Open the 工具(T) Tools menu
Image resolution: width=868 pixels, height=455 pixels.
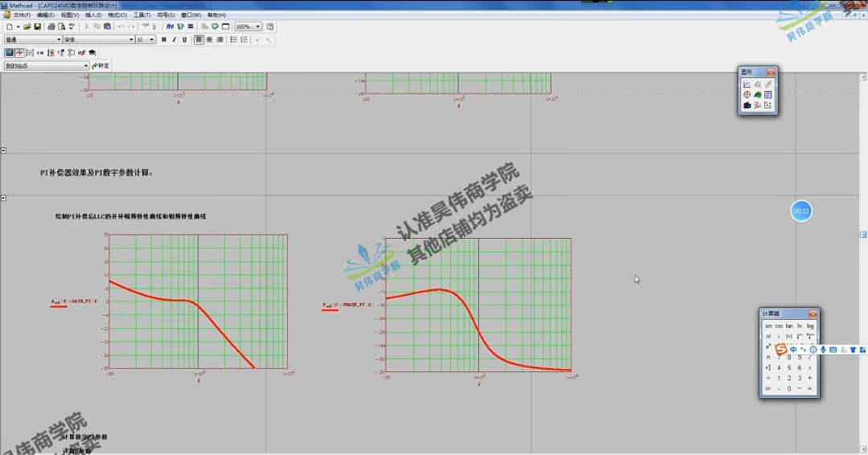click(x=141, y=15)
